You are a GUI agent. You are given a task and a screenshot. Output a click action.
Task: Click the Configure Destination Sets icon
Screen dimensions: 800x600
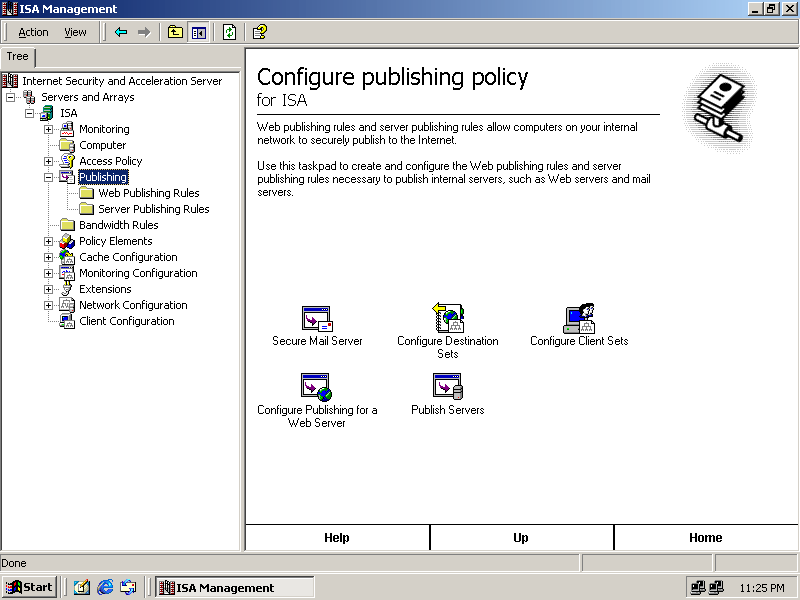[447, 319]
